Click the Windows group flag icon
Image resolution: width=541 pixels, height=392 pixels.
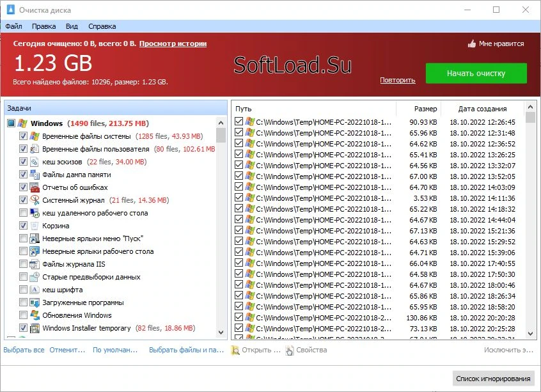pos(22,123)
